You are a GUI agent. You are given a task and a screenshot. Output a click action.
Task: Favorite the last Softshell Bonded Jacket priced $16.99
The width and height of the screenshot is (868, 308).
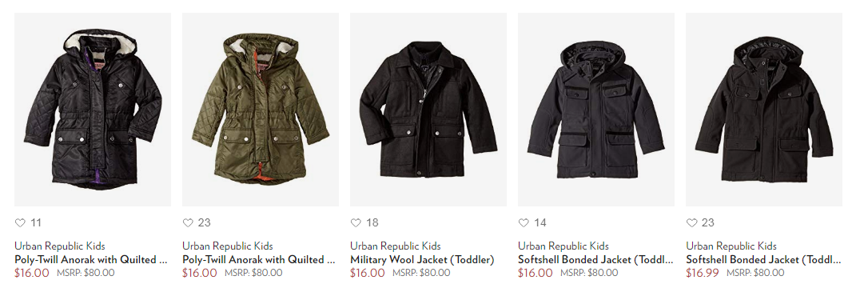point(691,222)
